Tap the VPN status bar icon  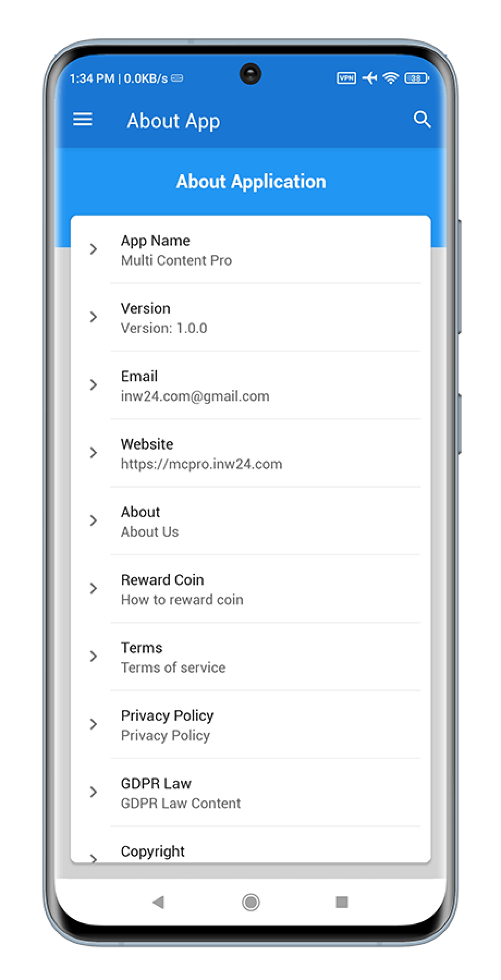point(346,78)
